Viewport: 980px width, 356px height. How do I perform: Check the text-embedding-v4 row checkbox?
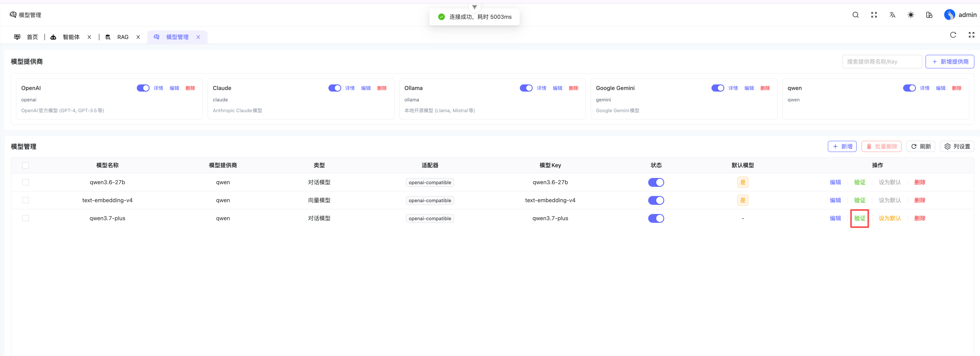pyautogui.click(x=25, y=200)
